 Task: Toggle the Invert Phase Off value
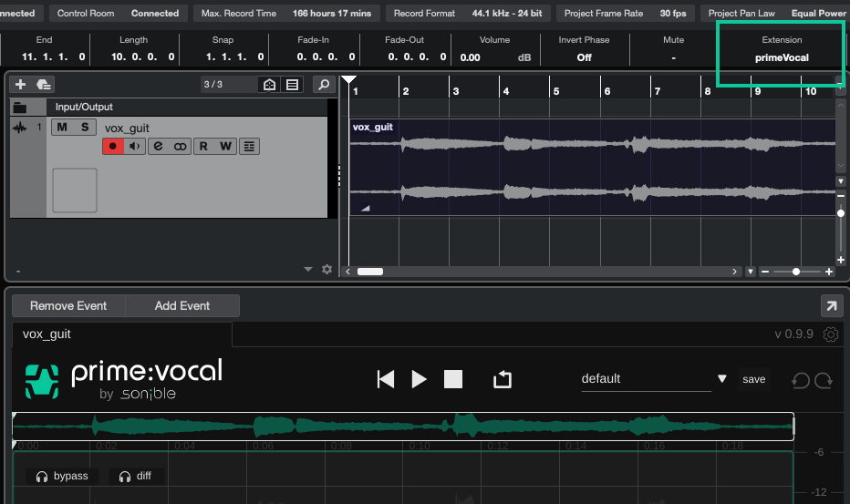584,57
